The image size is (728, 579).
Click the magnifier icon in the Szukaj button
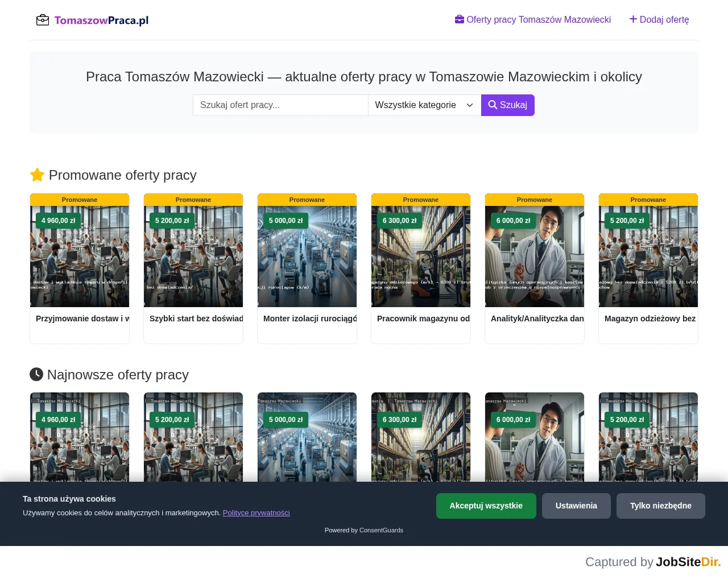pyautogui.click(x=493, y=105)
